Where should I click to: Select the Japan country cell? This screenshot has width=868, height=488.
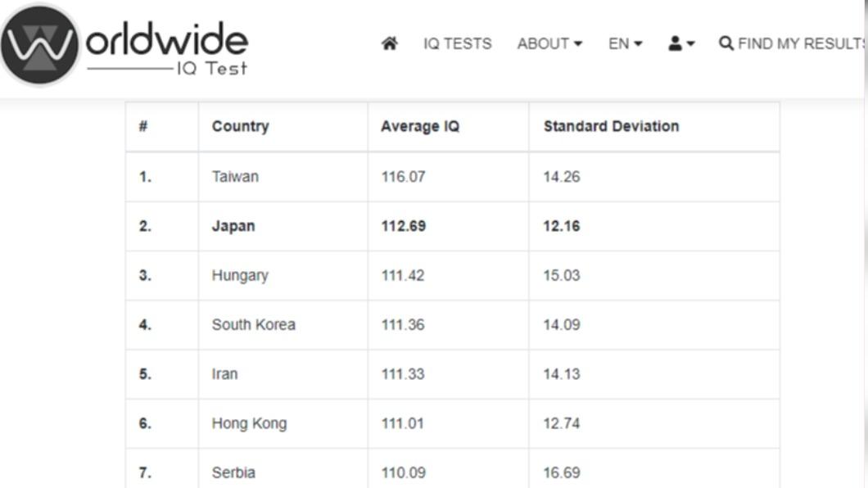click(233, 226)
